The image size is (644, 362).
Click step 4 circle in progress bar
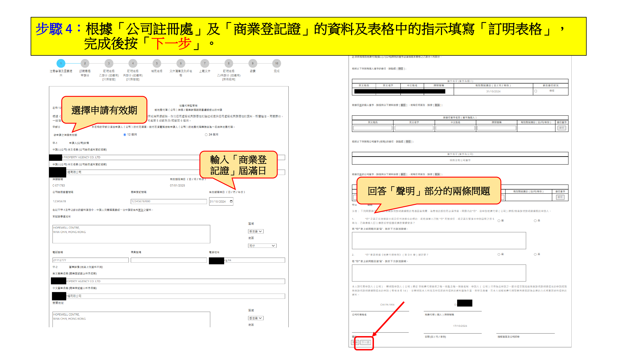point(133,63)
